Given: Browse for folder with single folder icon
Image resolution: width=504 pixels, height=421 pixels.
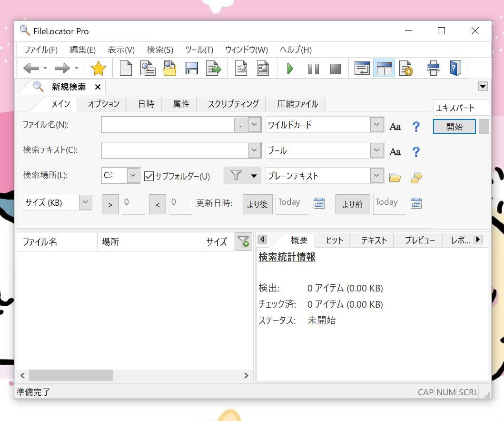Looking at the screenshot, I should click(x=395, y=177).
